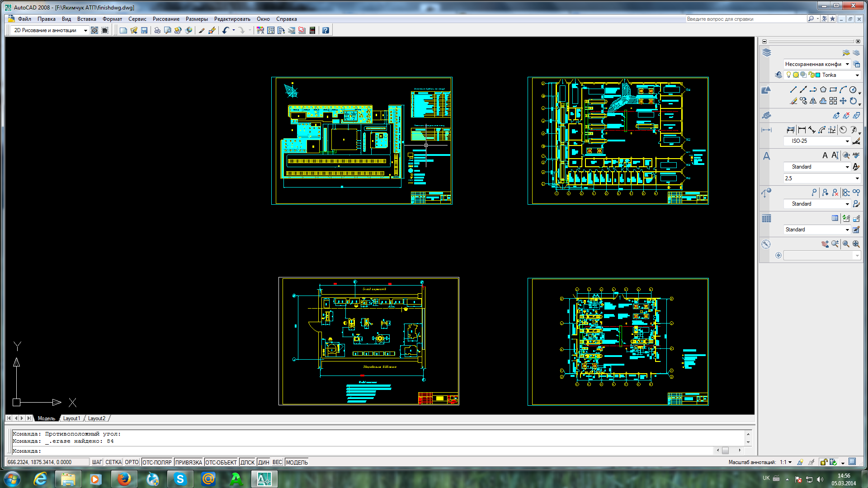Toggle ОРТО ortho mode
Viewport: 868px width, 488px height.
coord(132,462)
